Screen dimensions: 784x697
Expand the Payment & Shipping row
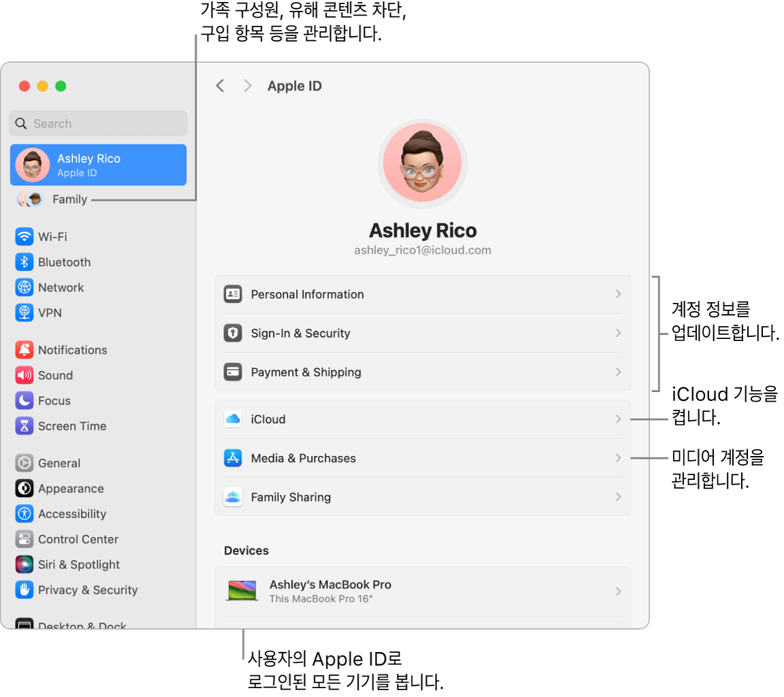pos(422,372)
